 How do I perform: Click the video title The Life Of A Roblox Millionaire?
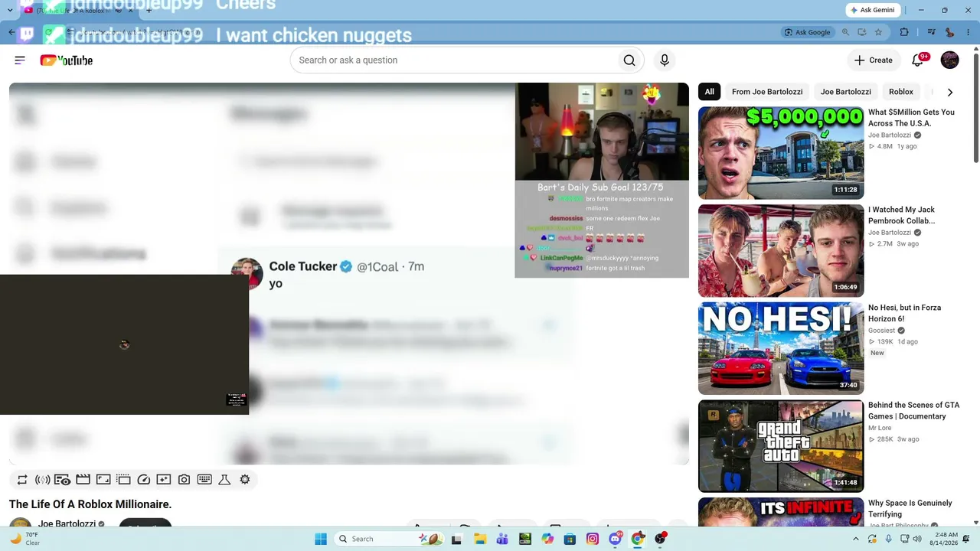[x=90, y=504]
